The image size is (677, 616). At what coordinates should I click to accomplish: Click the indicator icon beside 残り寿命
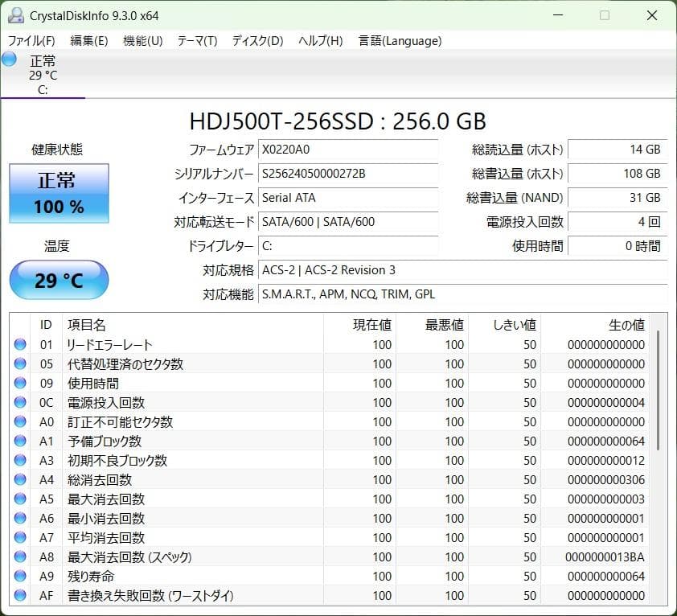20,576
